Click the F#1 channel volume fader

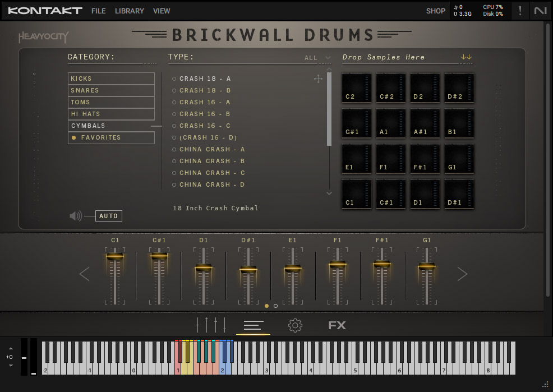(382, 264)
